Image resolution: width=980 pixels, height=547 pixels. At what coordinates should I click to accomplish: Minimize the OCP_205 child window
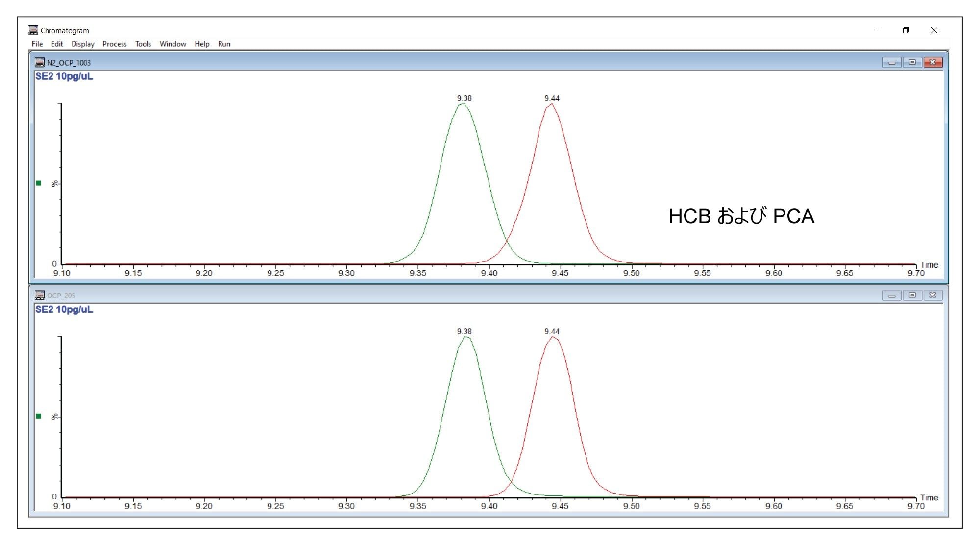pos(892,295)
